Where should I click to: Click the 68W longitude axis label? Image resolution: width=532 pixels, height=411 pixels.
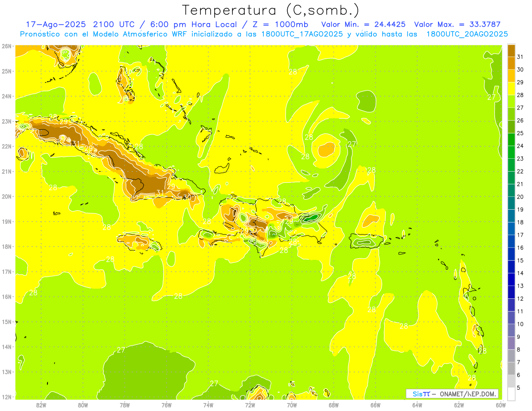[x=333, y=405]
